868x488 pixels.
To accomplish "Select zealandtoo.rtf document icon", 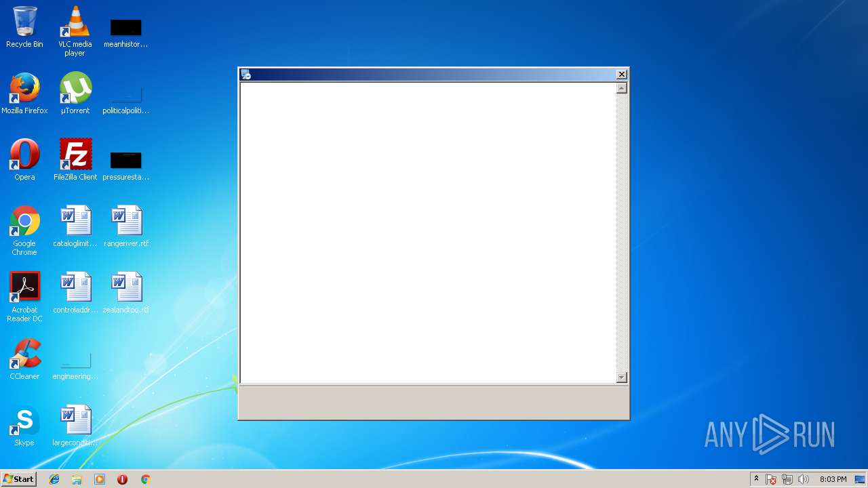I will pyautogui.click(x=125, y=293).
